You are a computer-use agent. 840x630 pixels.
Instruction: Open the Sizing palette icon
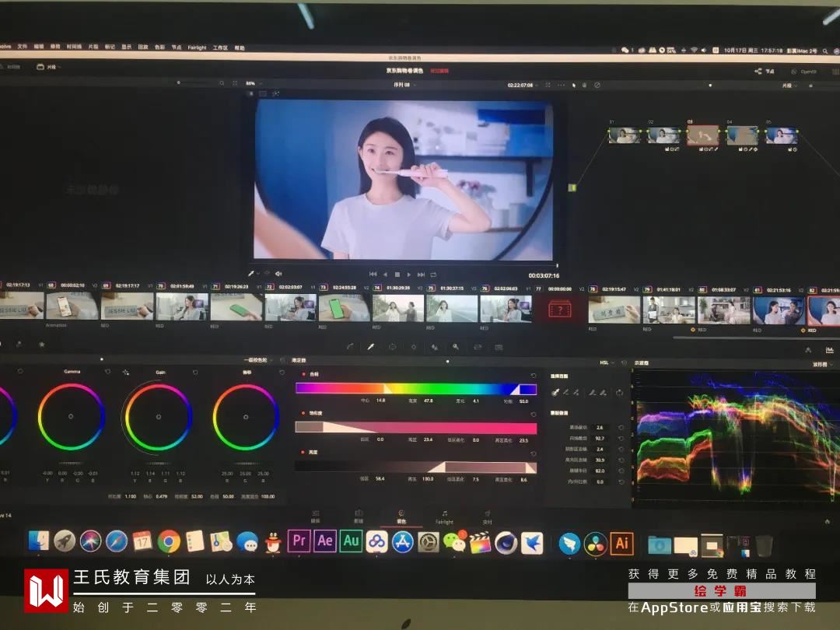coord(478,347)
